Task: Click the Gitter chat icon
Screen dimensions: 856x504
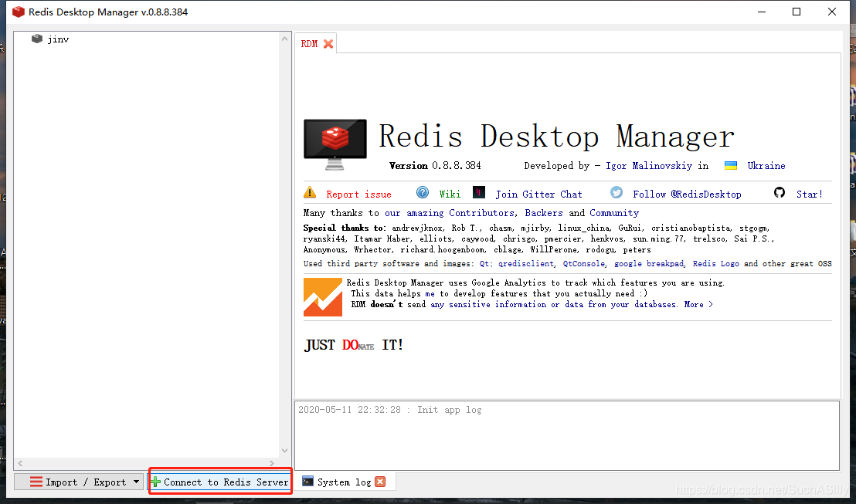Action: pyautogui.click(x=479, y=192)
